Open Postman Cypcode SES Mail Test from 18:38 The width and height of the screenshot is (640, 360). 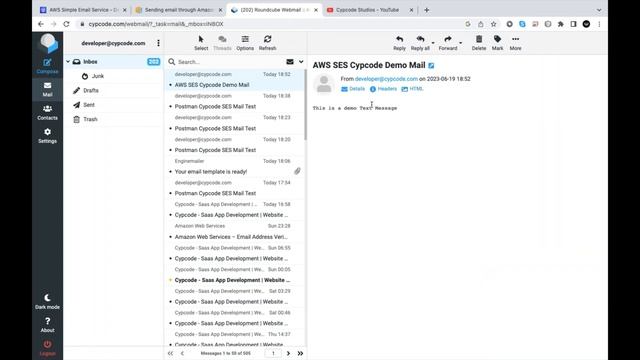tap(234, 101)
